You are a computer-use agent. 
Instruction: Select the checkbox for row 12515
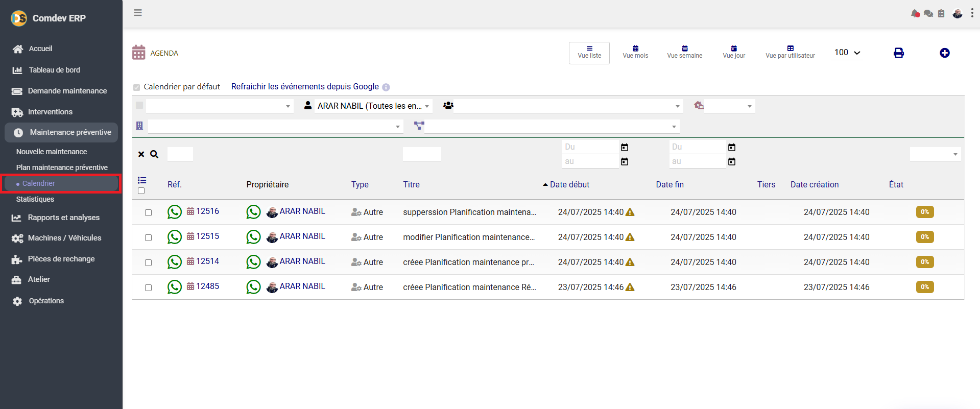pos(148,237)
